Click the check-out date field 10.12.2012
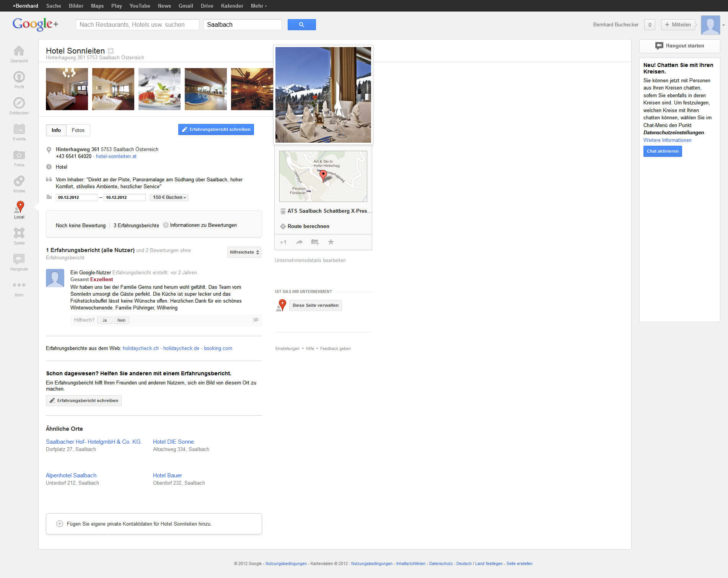The image size is (728, 578). click(x=124, y=197)
